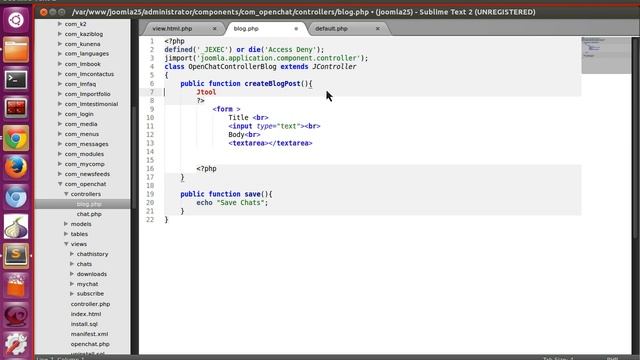Expand com_login folder arrow
640x360 pixels.
pos(60,114)
